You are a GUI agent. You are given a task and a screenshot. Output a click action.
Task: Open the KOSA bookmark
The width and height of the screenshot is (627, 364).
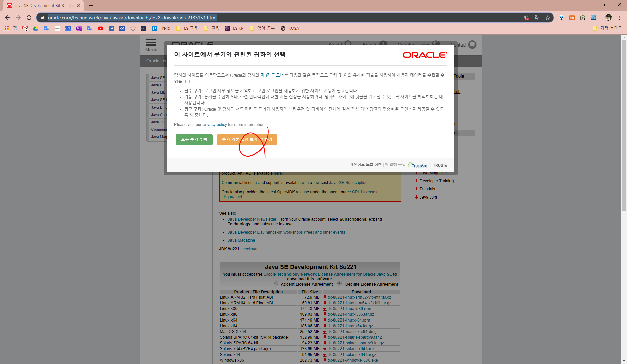point(290,28)
